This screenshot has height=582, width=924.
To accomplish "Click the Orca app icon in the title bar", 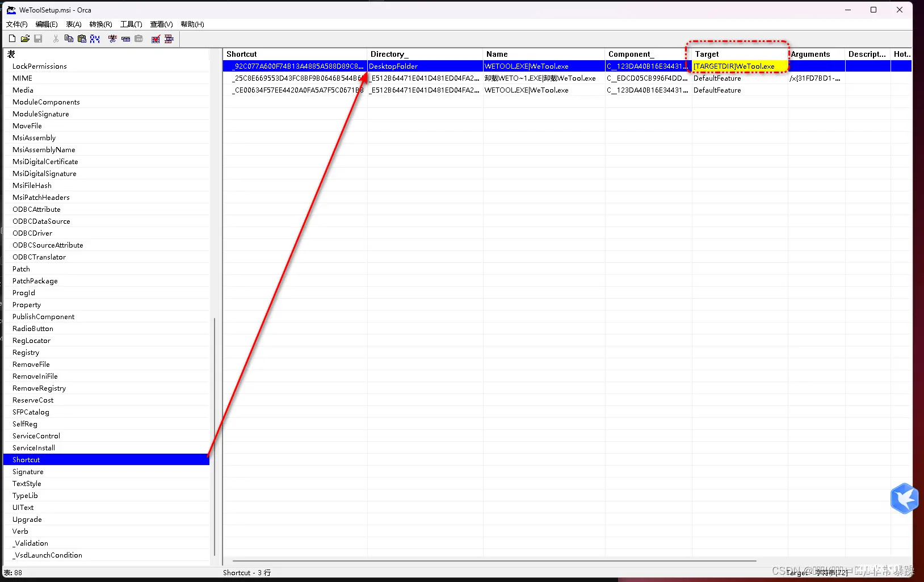I will coord(11,10).
